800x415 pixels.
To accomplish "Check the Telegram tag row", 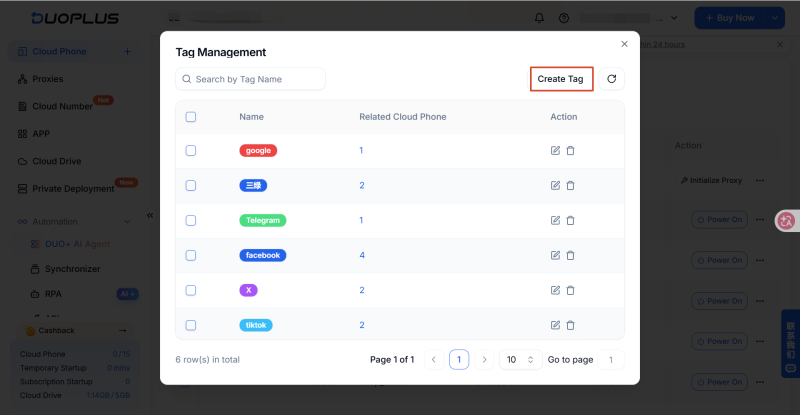I will coord(191,221).
